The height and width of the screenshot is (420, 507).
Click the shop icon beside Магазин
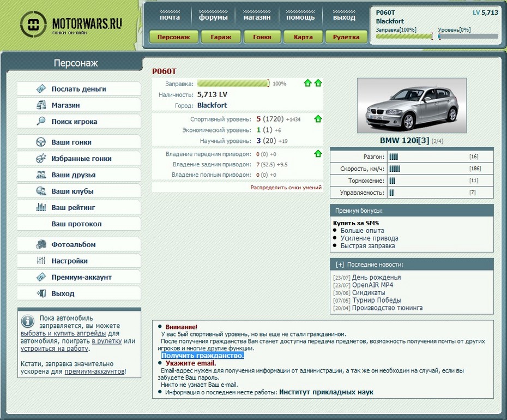click(41, 105)
